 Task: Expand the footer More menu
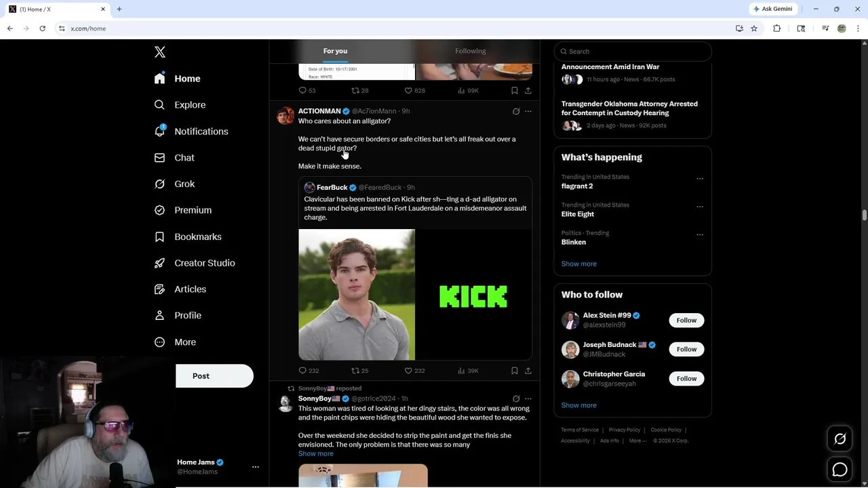coord(637,441)
